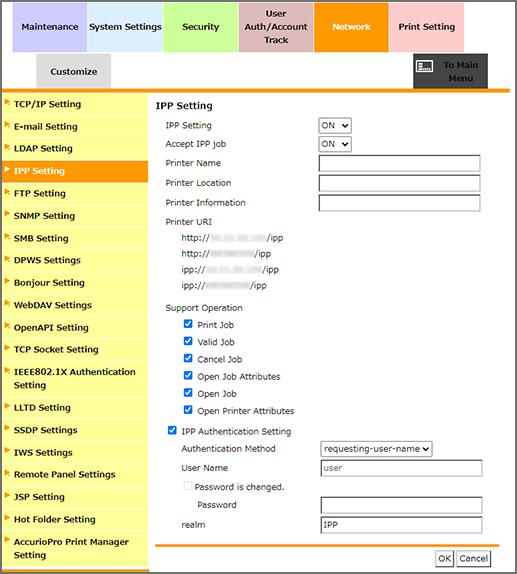
Task: Click OK to save settings
Action: 445,559
